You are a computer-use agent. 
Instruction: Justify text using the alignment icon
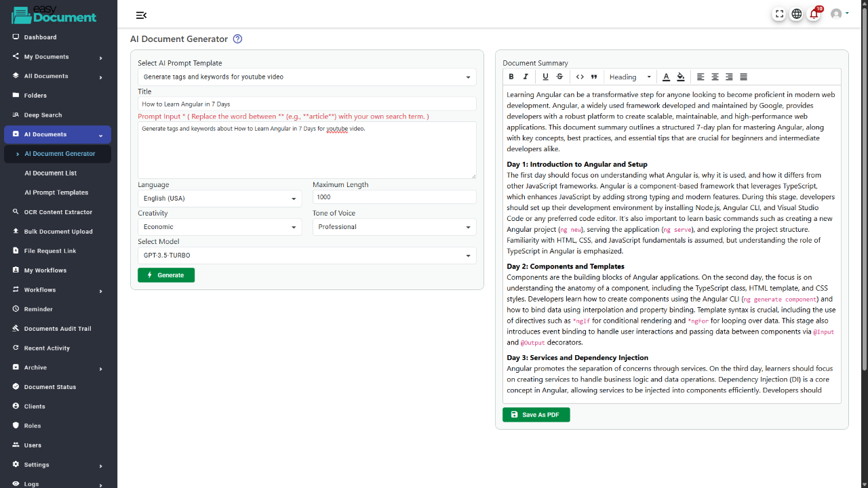click(x=743, y=77)
